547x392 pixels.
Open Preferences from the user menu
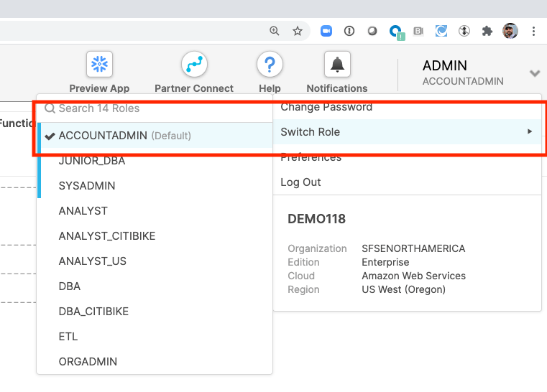[311, 157]
